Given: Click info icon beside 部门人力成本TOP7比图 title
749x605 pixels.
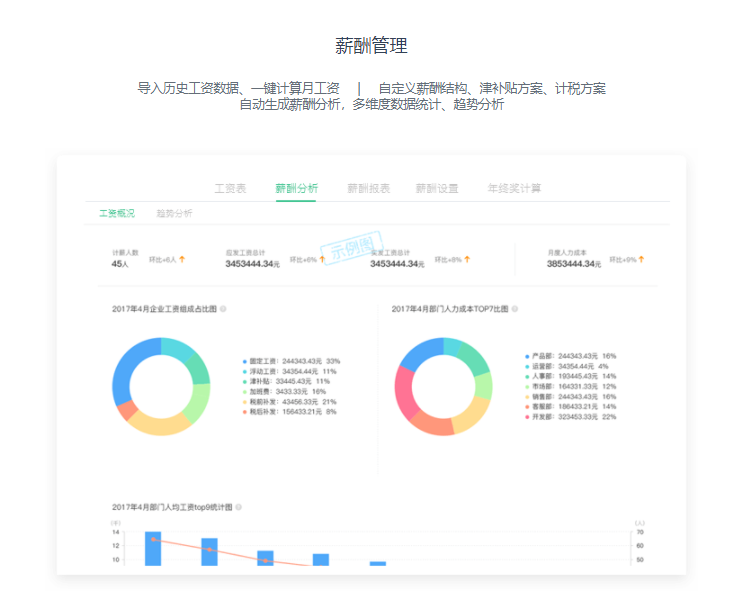Looking at the screenshot, I should pyautogui.click(x=514, y=309).
